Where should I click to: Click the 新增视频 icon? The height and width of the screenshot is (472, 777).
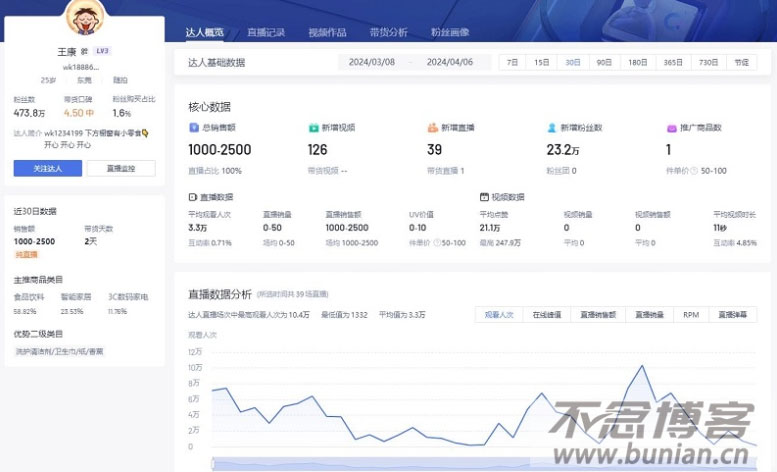pyautogui.click(x=313, y=128)
